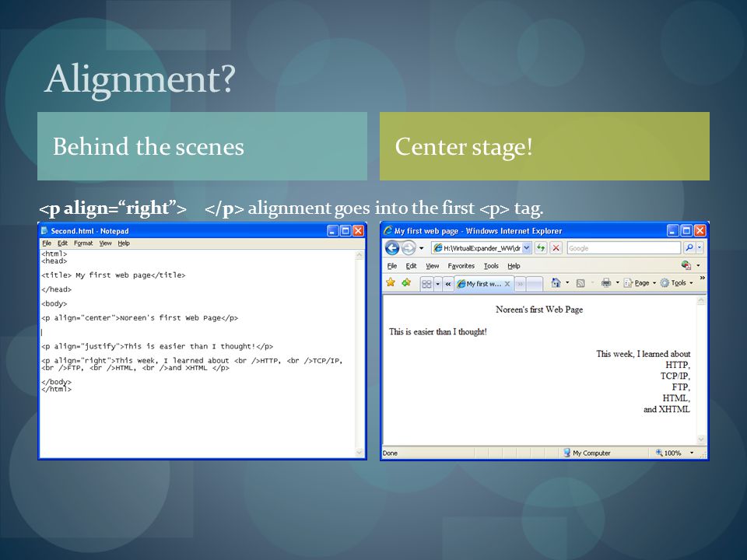747x560 pixels.
Task: Maximize the Internet Explorer window
Action: point(686,231)
